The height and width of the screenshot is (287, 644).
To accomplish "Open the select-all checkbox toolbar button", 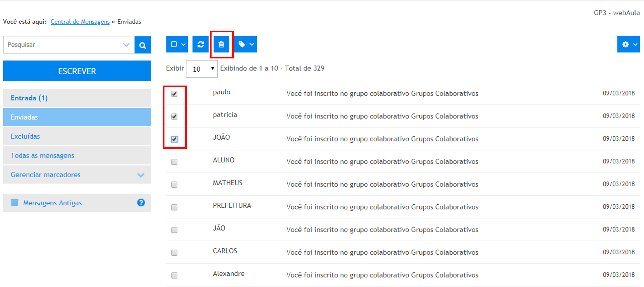I will tap(177, 44).
